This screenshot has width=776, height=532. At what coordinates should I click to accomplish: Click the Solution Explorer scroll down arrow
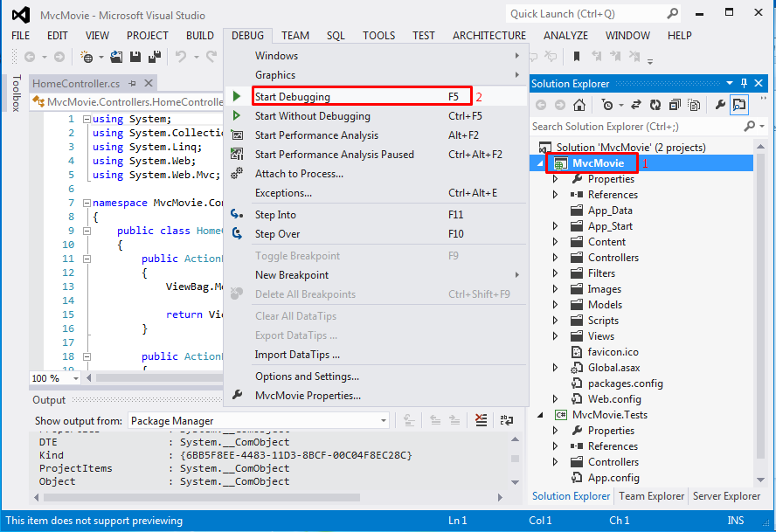pos(760,480)
